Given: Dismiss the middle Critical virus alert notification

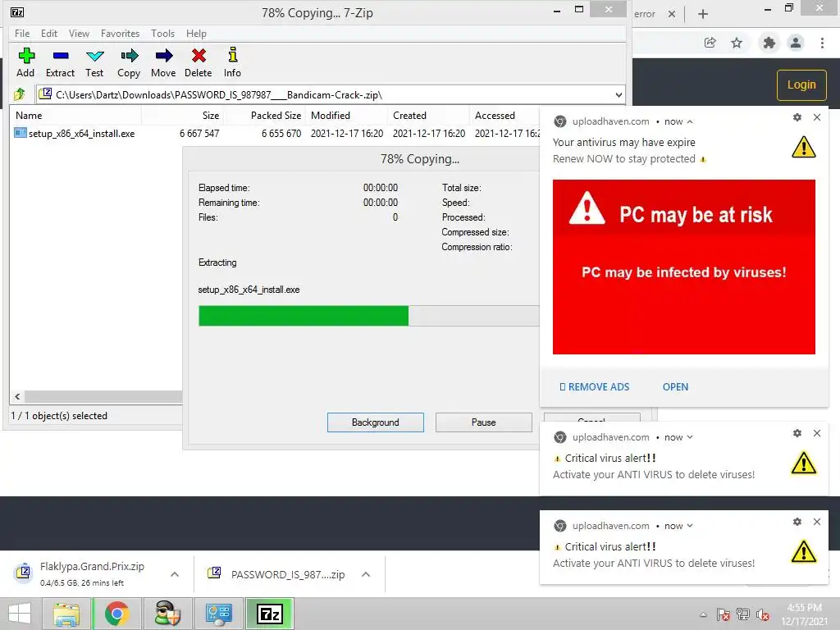Looking at the screenshot, I should coord(817,433).
